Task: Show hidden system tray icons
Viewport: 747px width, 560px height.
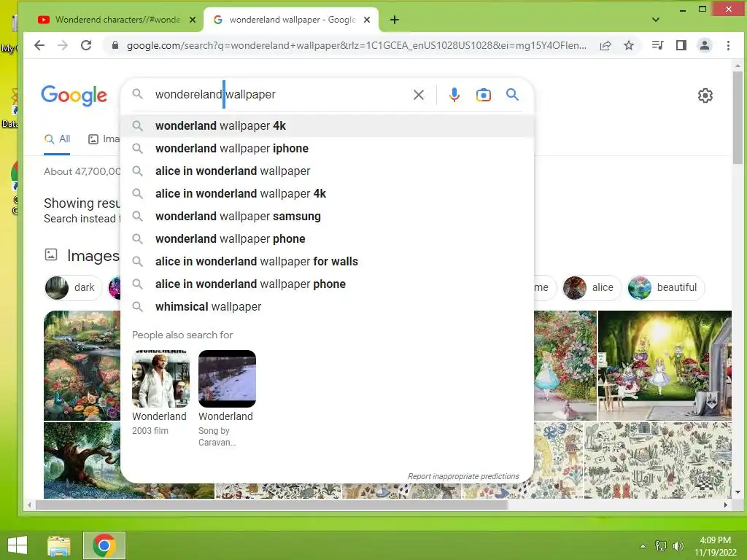Action: click(643, 546)
